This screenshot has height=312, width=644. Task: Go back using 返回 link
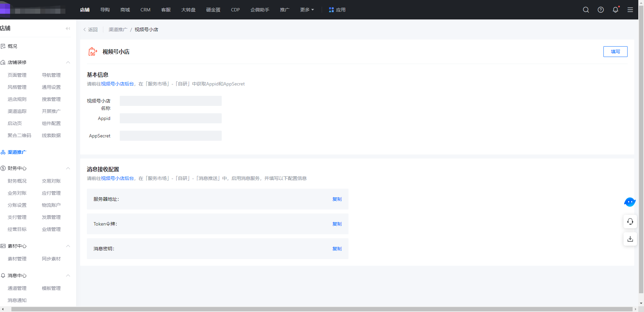point(91,29)
